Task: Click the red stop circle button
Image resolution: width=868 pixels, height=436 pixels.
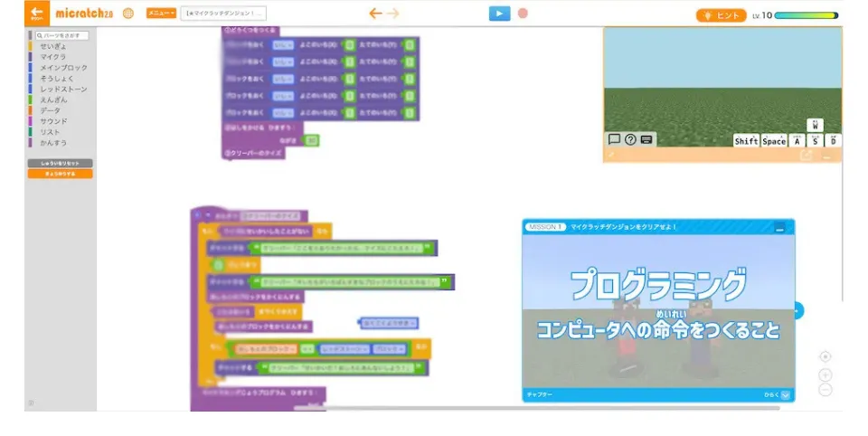Action: click(523, 14)
